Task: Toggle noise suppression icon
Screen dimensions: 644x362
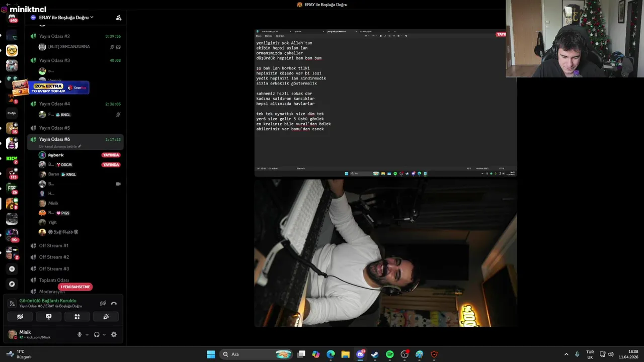Action: click(x=103, y=303)
